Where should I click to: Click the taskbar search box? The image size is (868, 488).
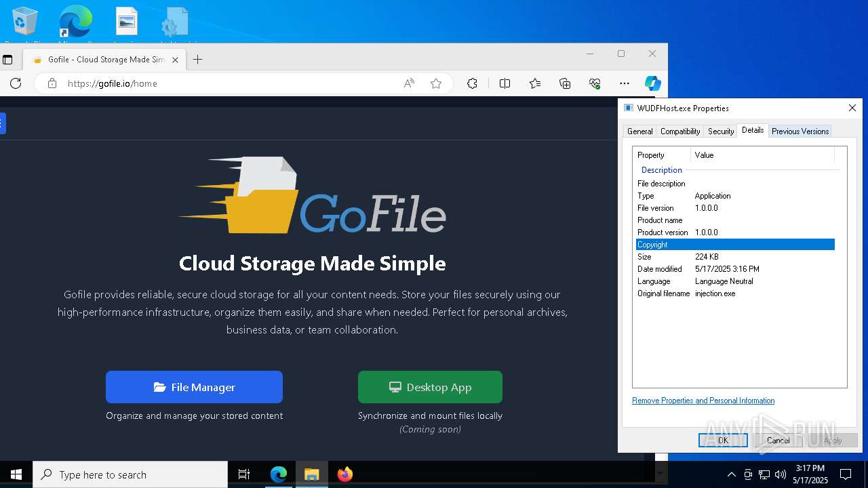[130, 474]
